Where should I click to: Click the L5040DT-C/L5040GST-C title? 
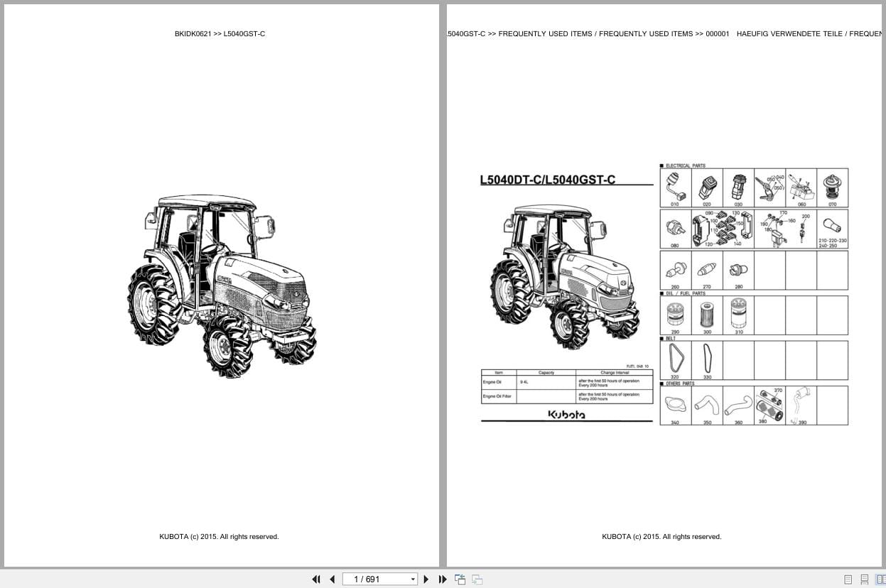click(547, 180)
